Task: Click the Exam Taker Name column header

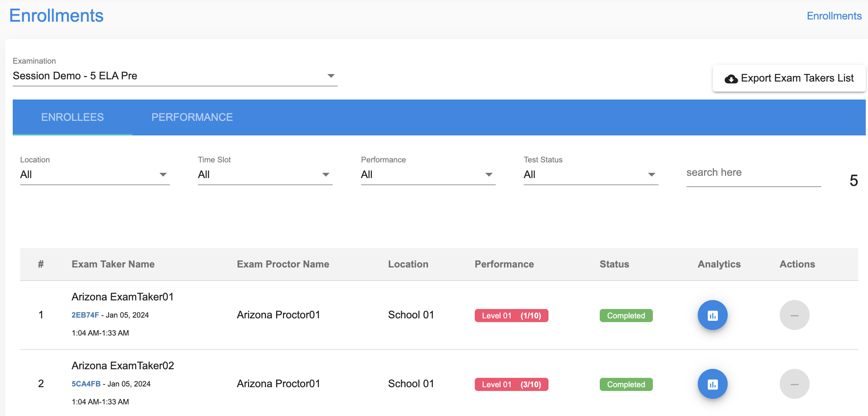Action: 113,264
